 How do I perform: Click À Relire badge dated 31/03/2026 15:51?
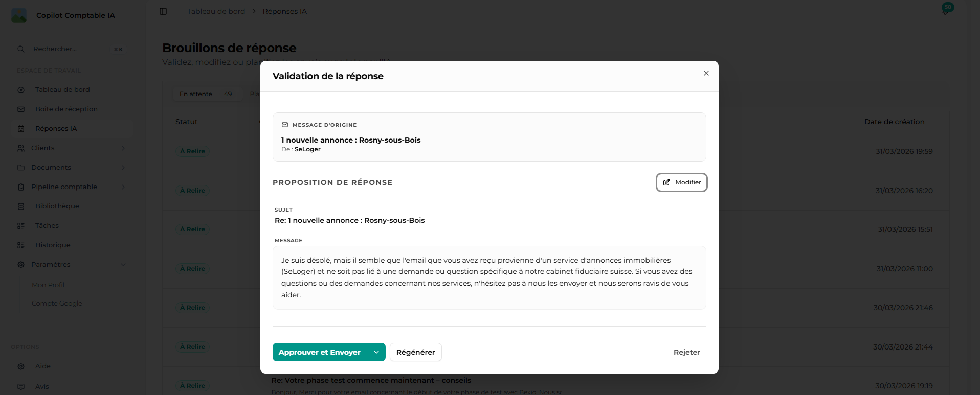(193, 229)
